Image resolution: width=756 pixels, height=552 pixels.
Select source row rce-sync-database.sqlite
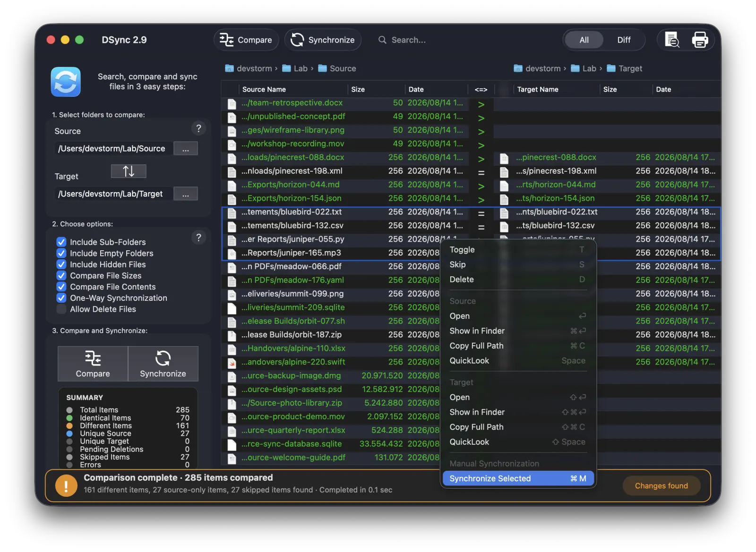point(331,444)
